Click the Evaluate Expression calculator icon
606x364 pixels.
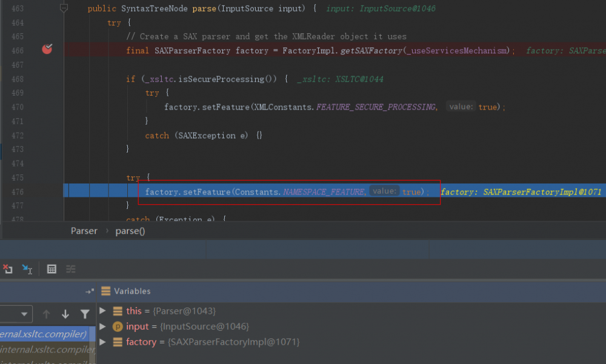coord(52,269)
